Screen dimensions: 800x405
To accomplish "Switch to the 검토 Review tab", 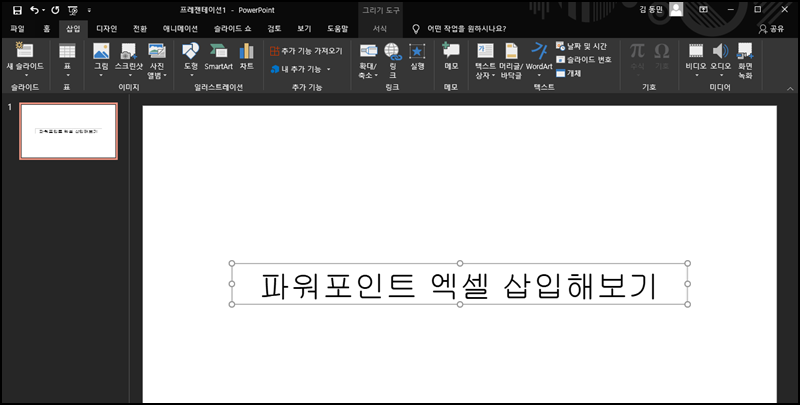I will 274,29.
